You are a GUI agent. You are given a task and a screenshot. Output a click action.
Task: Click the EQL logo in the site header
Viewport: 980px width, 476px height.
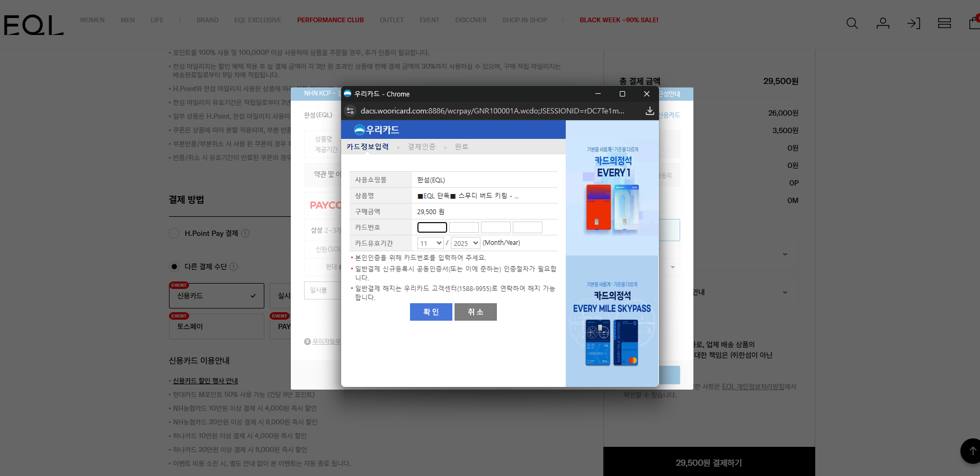click(x=33, y=24)
